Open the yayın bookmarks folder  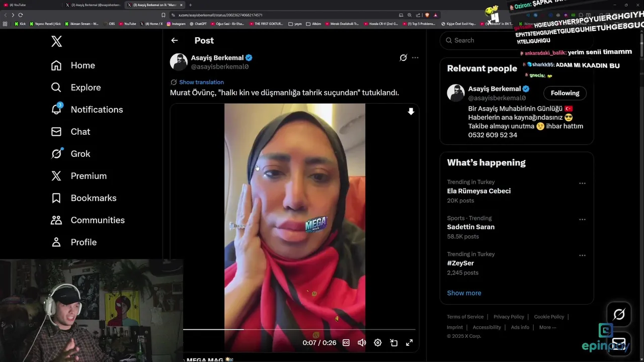tap(295, 24)
